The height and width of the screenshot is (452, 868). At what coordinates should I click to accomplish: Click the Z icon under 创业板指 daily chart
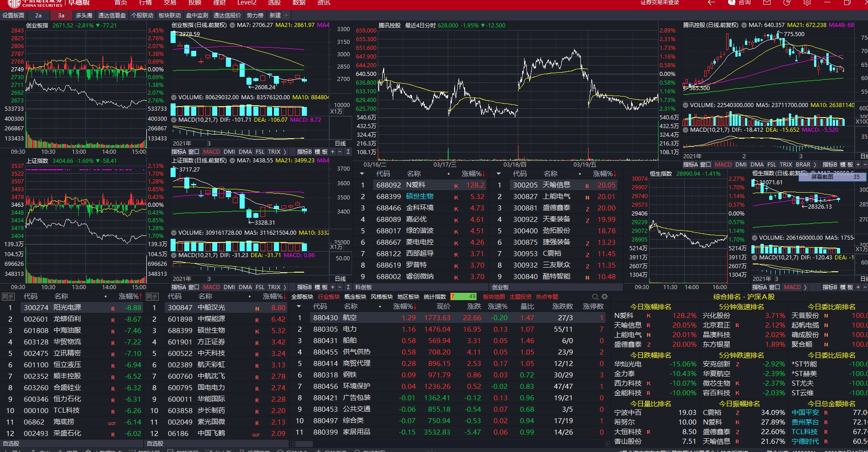coord(348,152)
